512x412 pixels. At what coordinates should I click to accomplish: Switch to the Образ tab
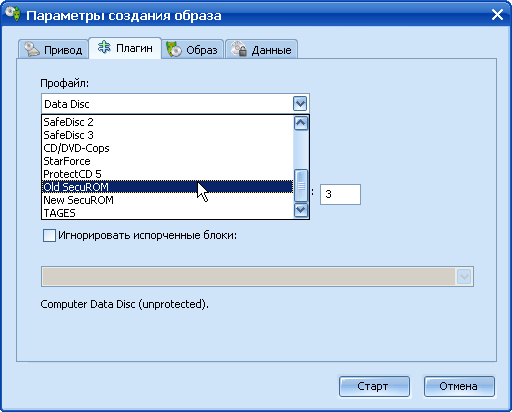pos(192,49)
